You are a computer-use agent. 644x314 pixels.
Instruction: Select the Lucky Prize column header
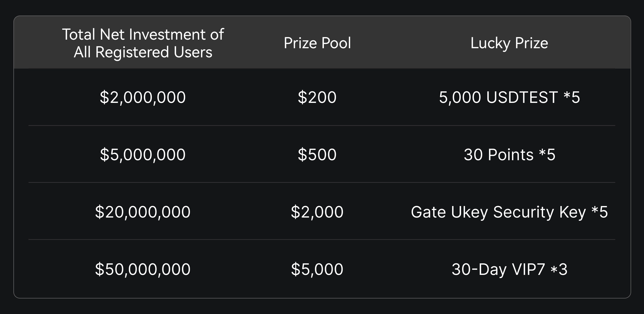tap(509, 43)
